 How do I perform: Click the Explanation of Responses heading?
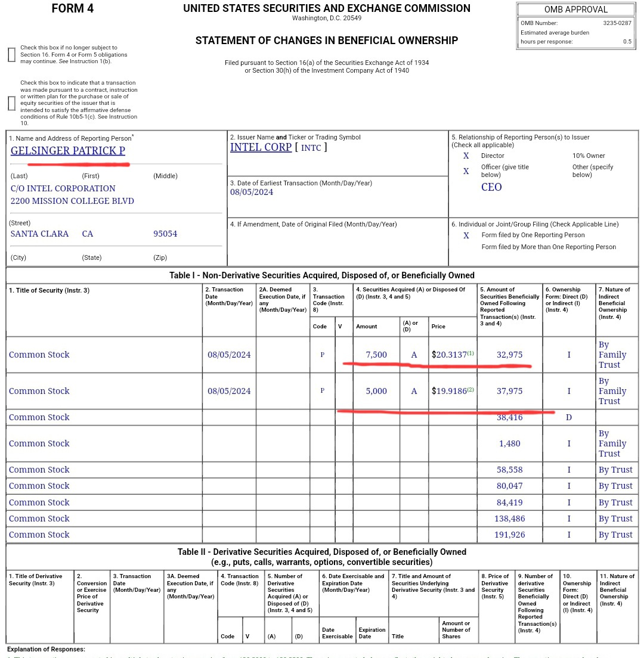point(46,649)
